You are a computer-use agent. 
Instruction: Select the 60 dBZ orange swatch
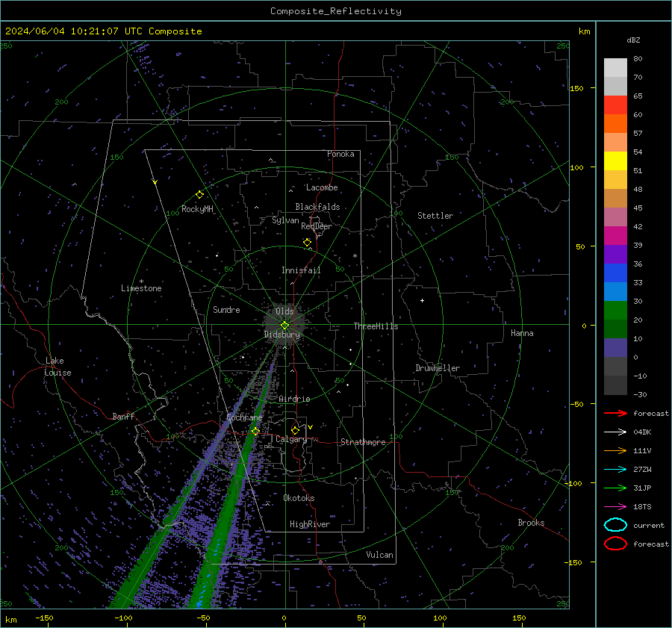pos(615,123)
